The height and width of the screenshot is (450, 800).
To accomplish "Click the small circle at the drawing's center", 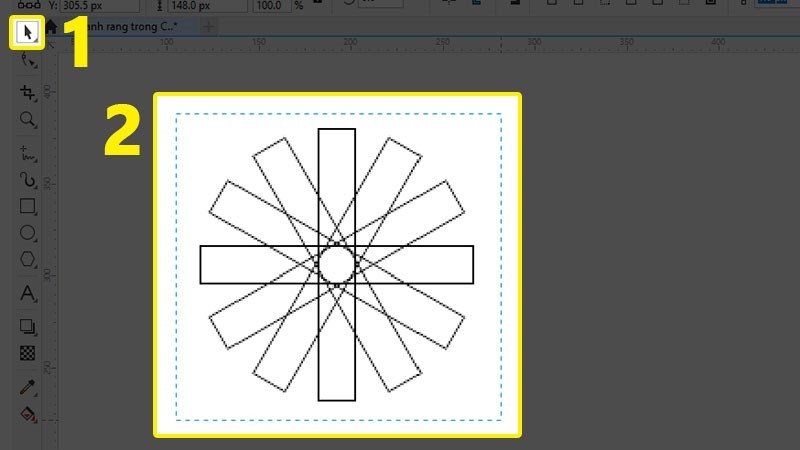I will coord(336,265).
